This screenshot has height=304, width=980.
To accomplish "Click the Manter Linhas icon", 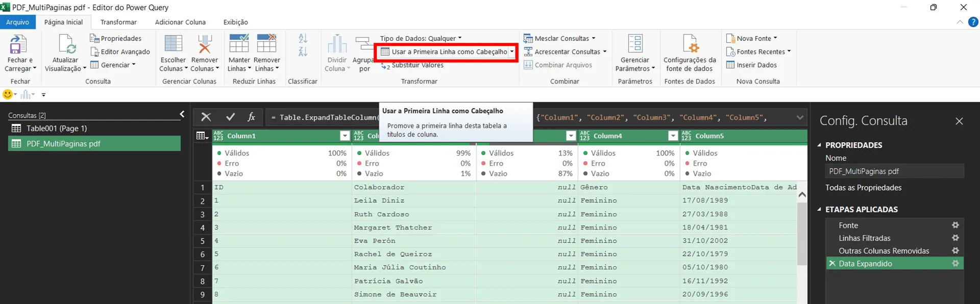I will click(x=239, y=44).
